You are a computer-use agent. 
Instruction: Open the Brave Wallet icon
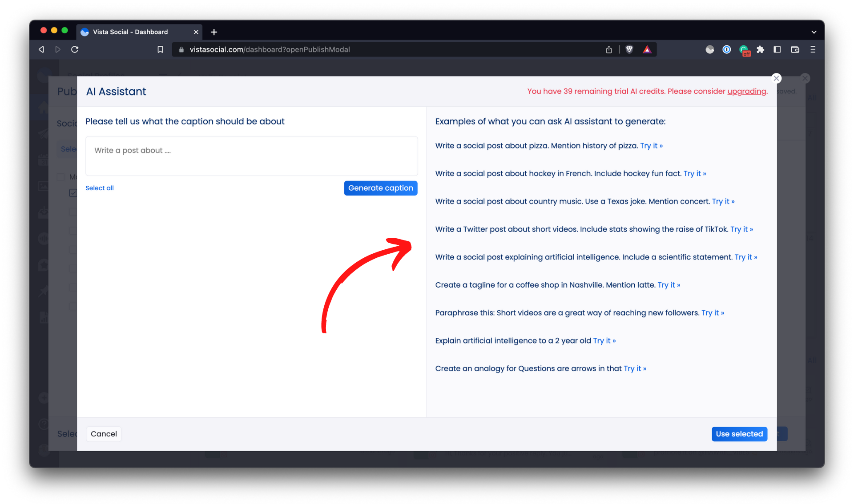coord(795,49)
